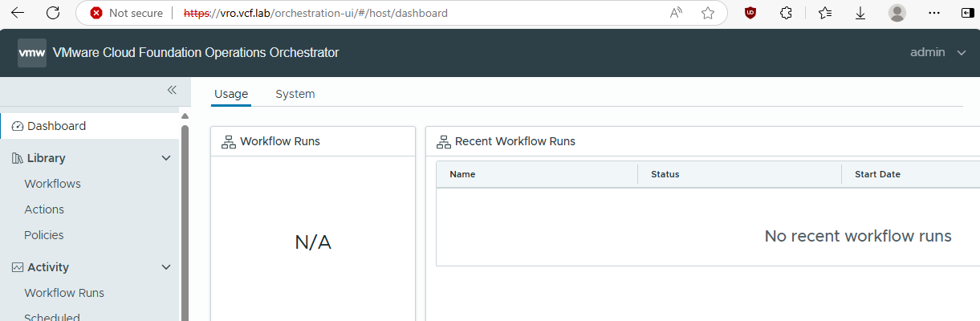The width and height of the screenshot is (980, 321).
Task: Switch to the System tab
Action: click(x=295, y=94)
